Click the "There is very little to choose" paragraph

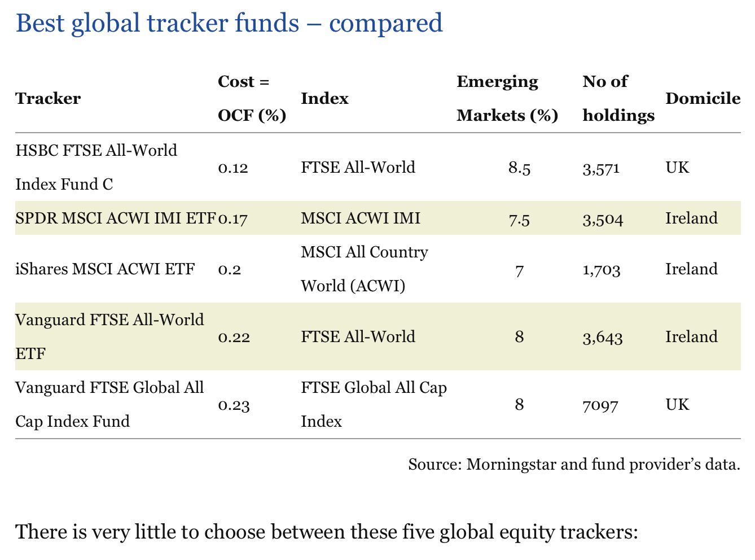pos(326,532)
